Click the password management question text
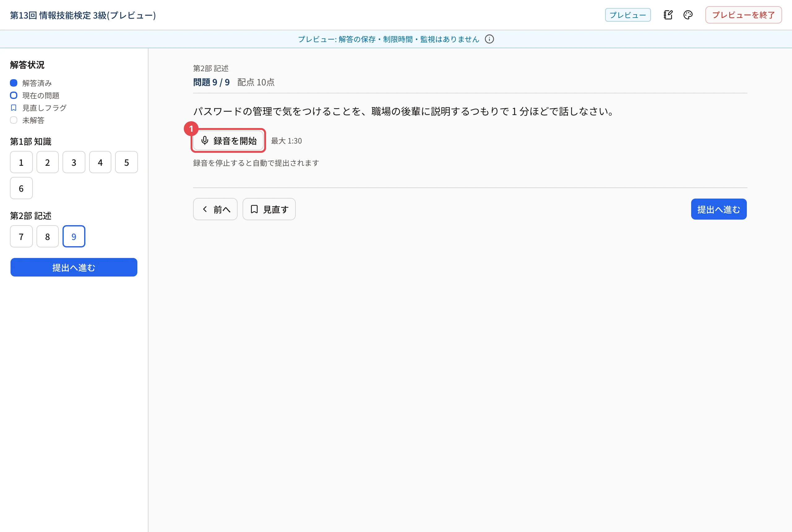Viewport: 792px width, 532px height. point(404,111)
